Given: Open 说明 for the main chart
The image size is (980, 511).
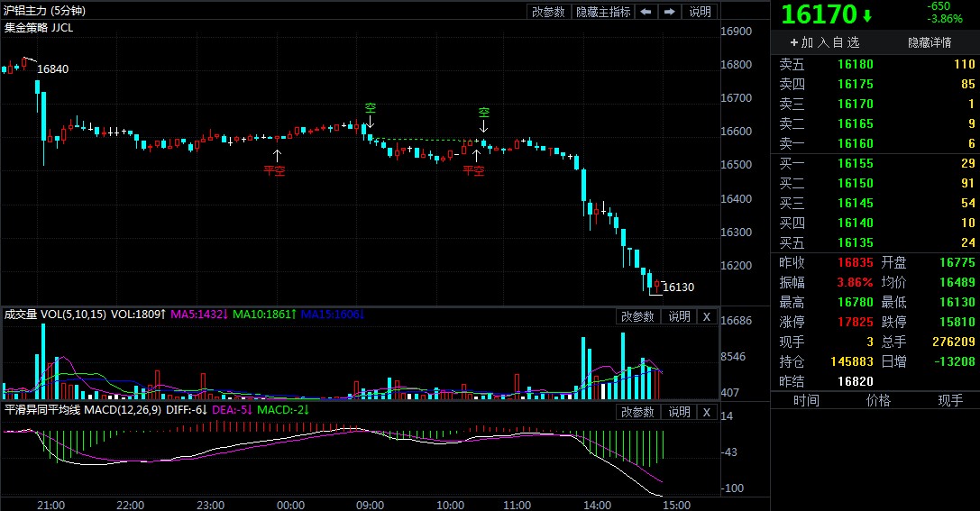Looking at the screenshot, I should pyautogui.click(x=700, y=12).
